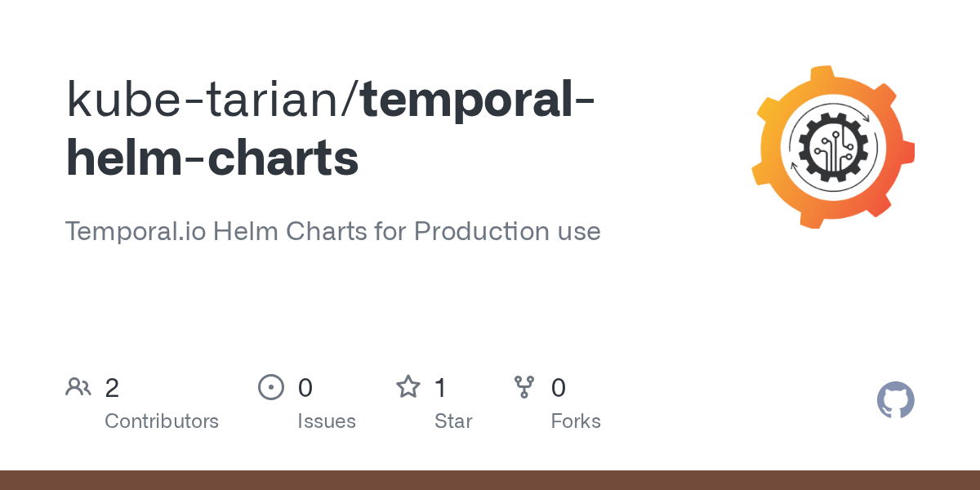Click the "helm-charts" title line

click(212, 158)
